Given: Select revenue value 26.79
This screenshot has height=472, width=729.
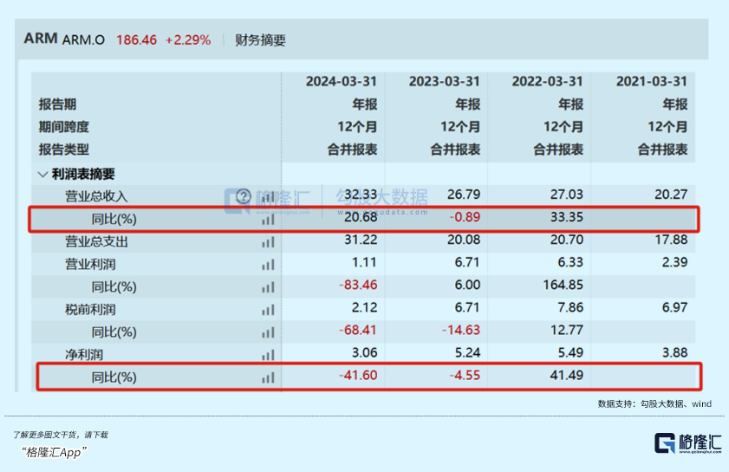Looking at the screenshot, I should point(464,194).
